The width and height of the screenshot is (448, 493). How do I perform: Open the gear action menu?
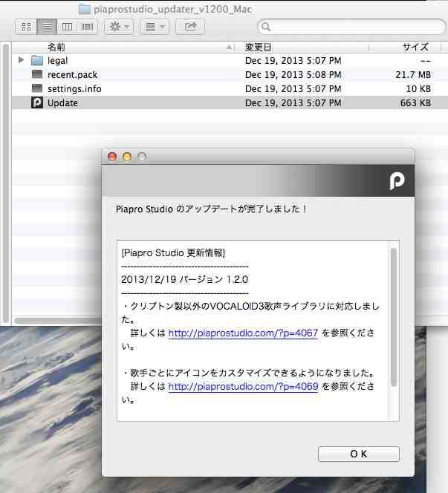[119, 27]
